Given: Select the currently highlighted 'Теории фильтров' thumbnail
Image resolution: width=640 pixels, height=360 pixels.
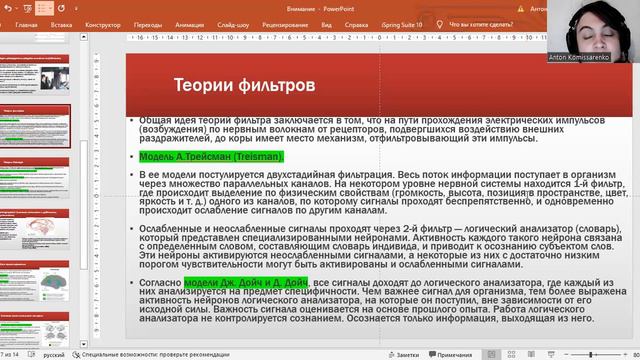Looking at the screenshot, I should click(x=35, y=126).
